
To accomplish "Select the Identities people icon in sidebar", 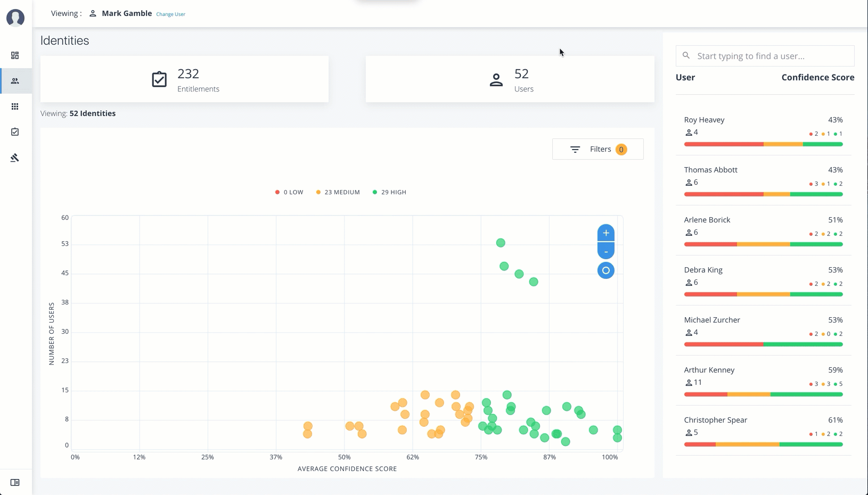I will tap(15, 81).
